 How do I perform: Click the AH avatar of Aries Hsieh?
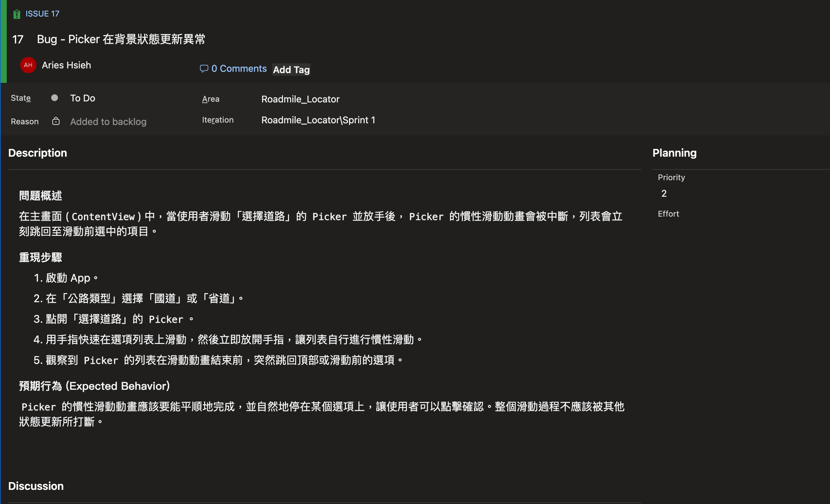(28, 65)
